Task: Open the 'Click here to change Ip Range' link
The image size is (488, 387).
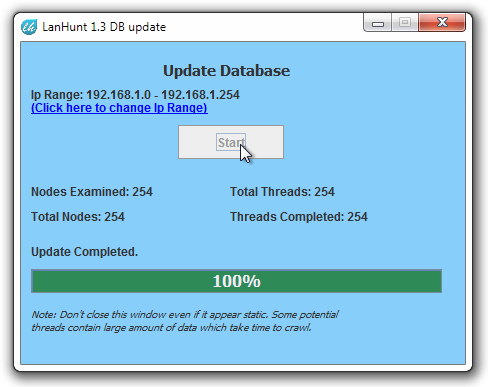Action: click(x=119, y=108)
